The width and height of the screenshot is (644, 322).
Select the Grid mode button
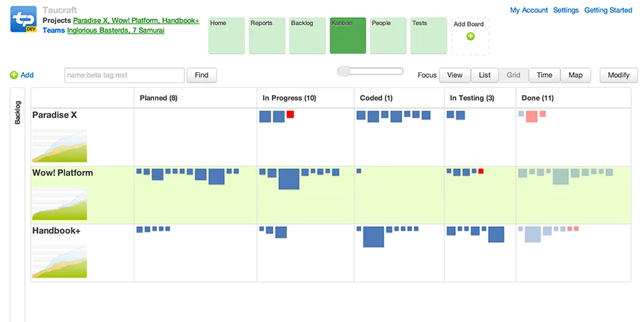[x=513, y=75]
